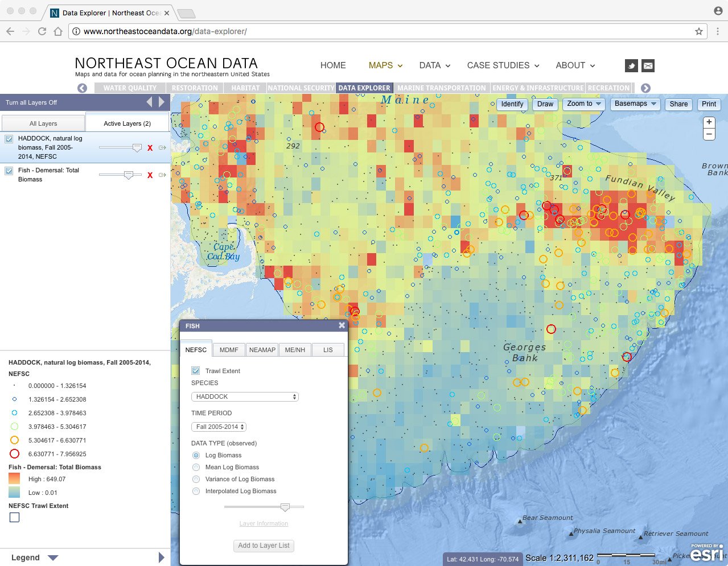This screenshot has width=728, height=566.
Task: Open the Basemaps dropdown
Action: coord(635,104)
